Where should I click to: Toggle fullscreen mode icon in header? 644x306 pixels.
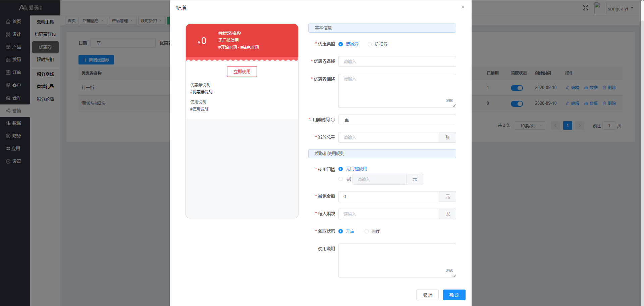pos(586,8)
